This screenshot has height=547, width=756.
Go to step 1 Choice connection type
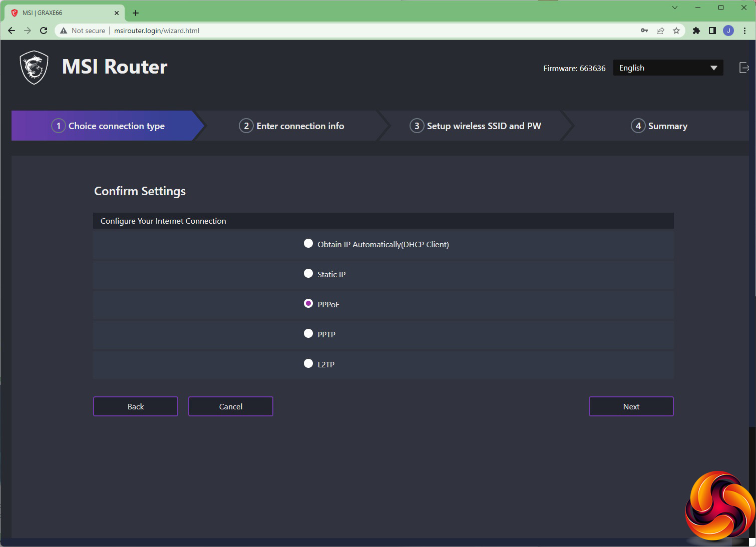[x=108, y=126]
